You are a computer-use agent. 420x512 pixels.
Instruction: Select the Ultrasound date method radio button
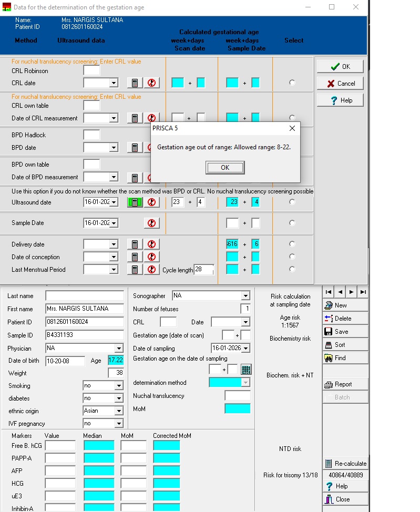pos(292,202)
